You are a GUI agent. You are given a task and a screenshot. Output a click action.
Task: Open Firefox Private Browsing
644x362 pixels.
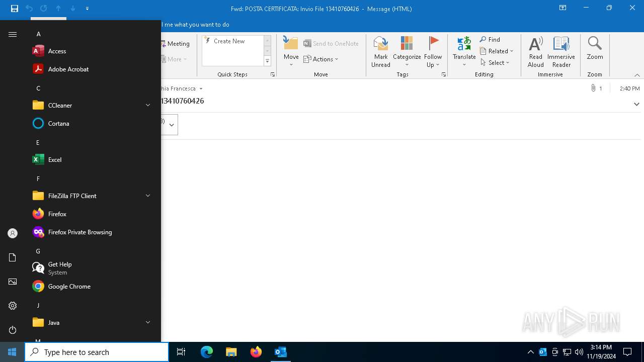93,232
